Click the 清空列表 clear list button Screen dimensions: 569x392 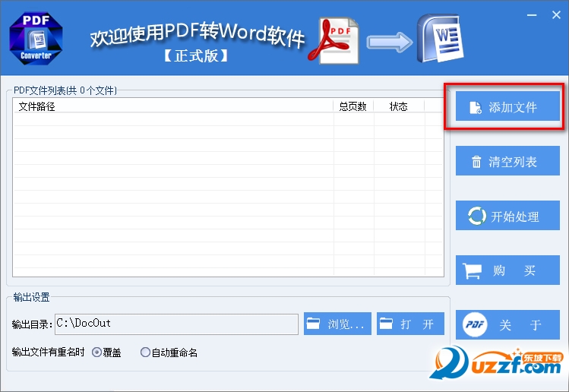[507, 161]
